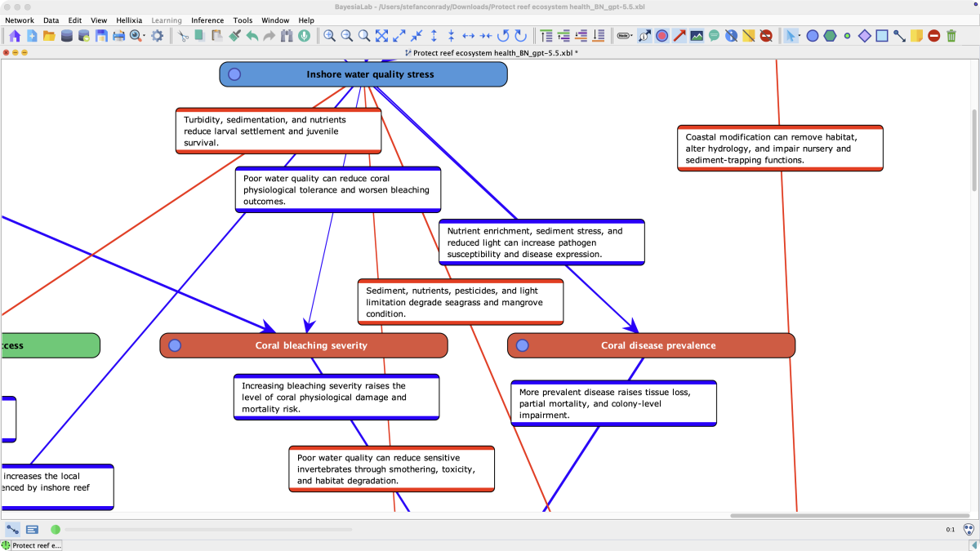Open the Node label dropdown
The width and height of the screenshot is (980, 551).
(625, 36)
